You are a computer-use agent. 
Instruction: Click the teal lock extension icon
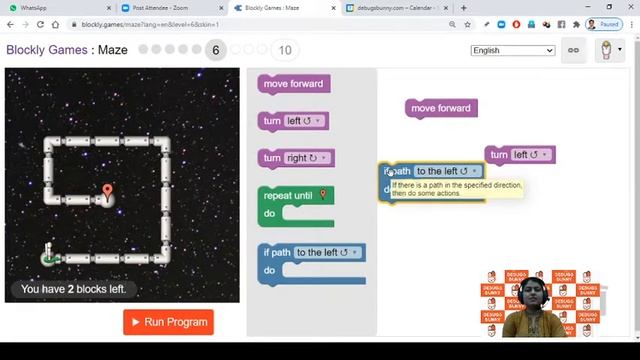click(x=531, y=24)
